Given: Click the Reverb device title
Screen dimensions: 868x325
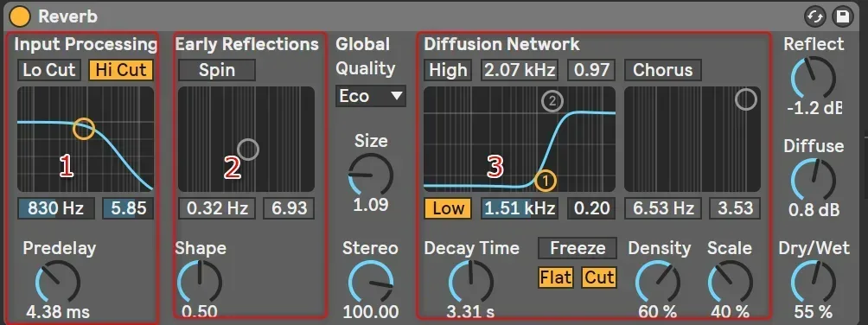Looking at the screenshot, I should (67, 16).
